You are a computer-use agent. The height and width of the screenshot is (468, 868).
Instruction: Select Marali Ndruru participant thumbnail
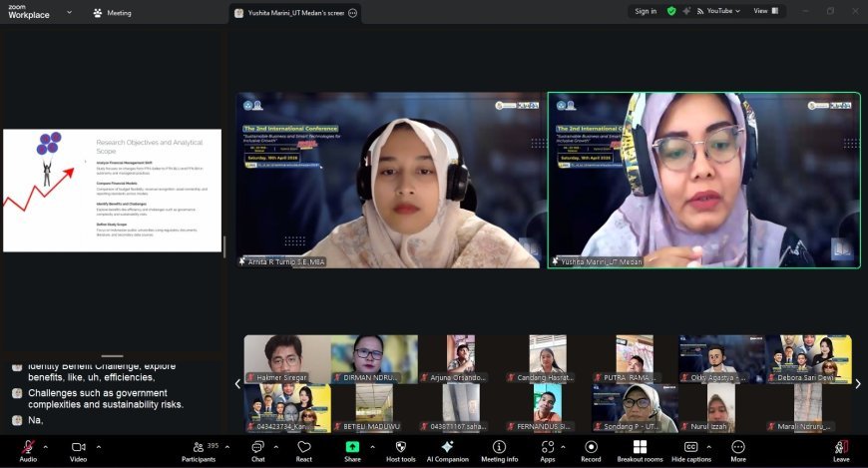(x=809, y=408)
